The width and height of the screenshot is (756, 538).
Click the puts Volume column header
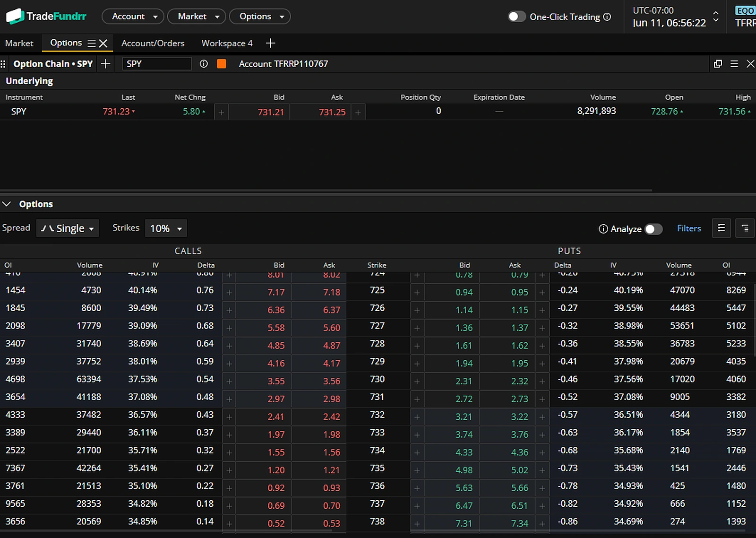pyautogui.click(x=679, y=265)
